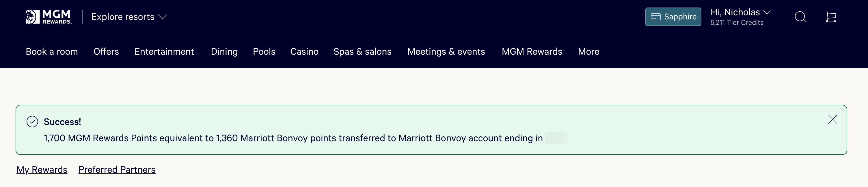Open the More navigation menu
Screen dimensions: 868x187
(x=588, y=52)
